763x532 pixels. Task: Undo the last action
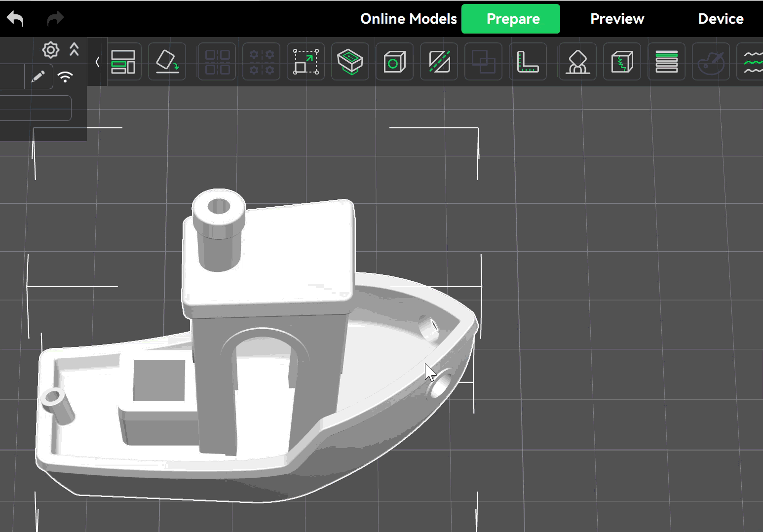(15, 19)
